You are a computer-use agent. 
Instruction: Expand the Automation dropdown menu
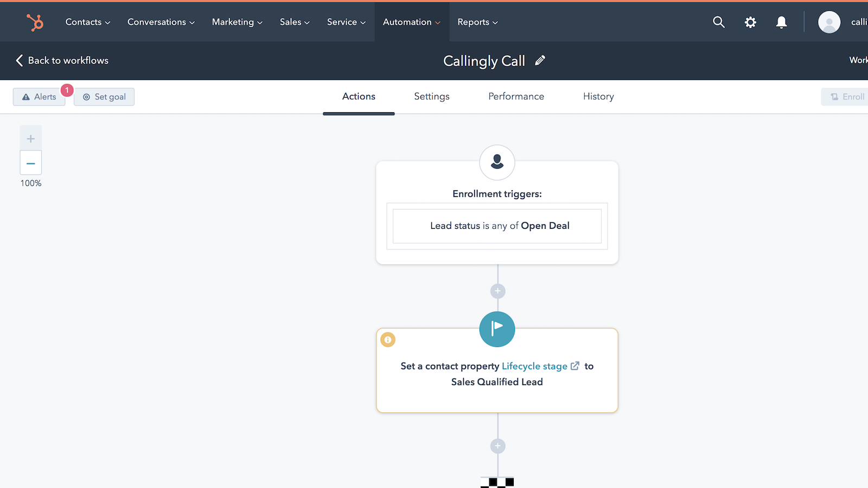pos(411,22)
